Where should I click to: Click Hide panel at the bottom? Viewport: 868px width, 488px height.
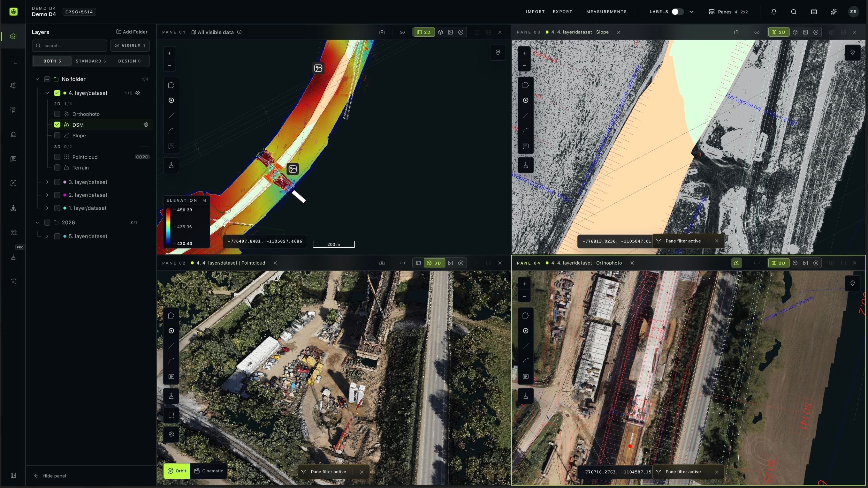point(50,476)
